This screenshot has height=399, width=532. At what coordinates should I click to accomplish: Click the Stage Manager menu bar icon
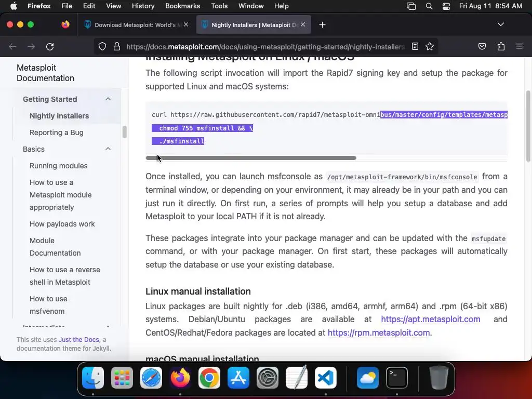pos(411,6)
